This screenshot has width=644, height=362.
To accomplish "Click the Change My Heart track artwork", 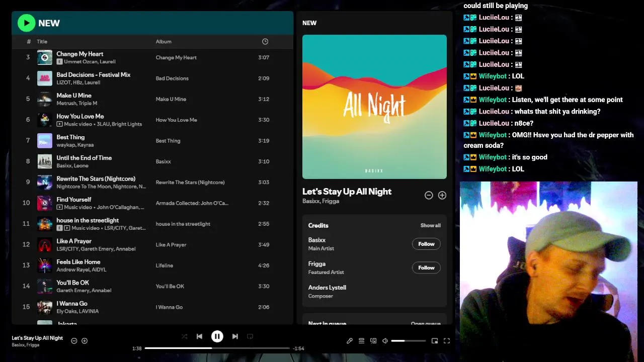I will click(45, 58).
